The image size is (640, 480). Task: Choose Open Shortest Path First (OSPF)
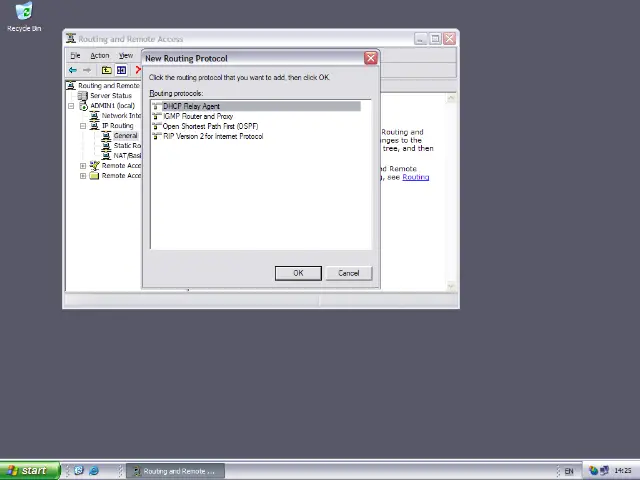(x=210, y=126)
